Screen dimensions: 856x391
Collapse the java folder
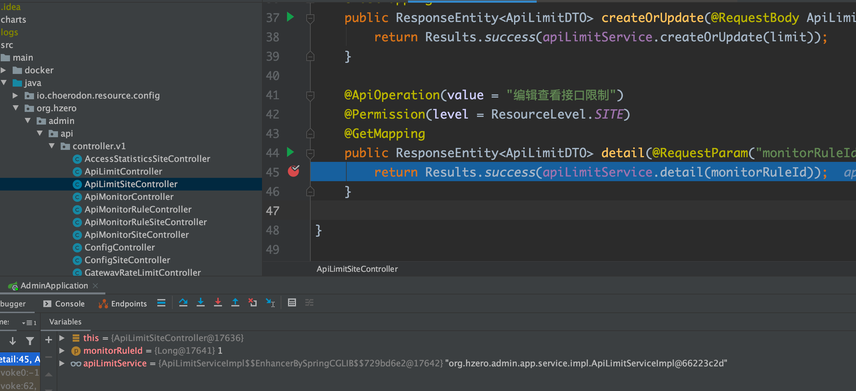pyautogui.click(x=4, y=83)
